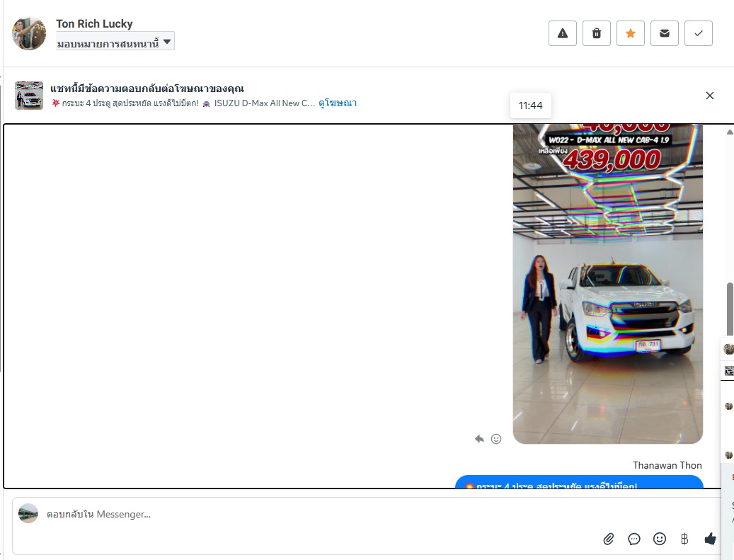Image resolution: width=734 pixels, height=560 pixels.
Task: Click the Thanawan Thon sender name
Action: (x=667, y=465)
